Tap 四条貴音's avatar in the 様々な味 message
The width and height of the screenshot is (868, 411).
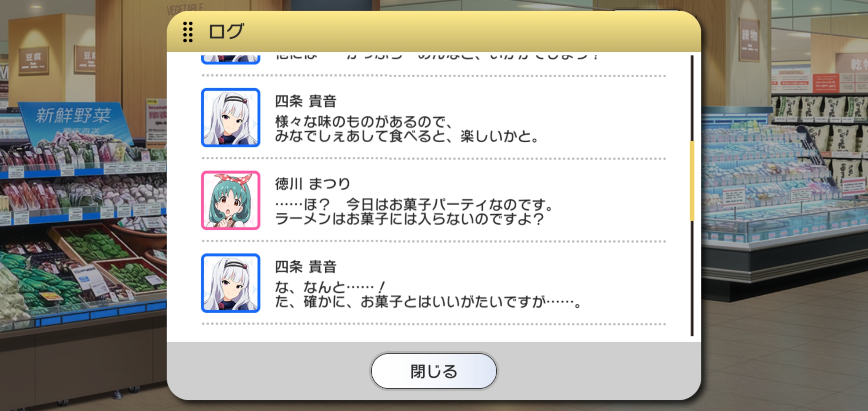231,118
